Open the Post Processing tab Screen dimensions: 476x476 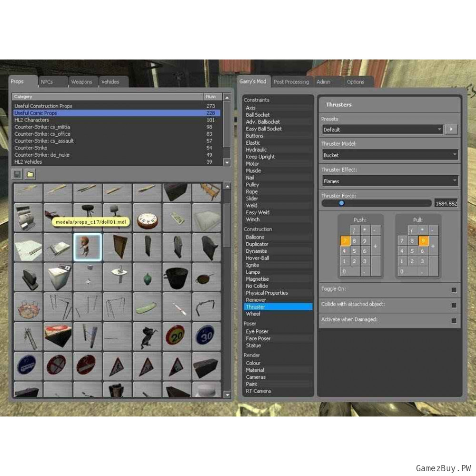[x=291, y=82]
